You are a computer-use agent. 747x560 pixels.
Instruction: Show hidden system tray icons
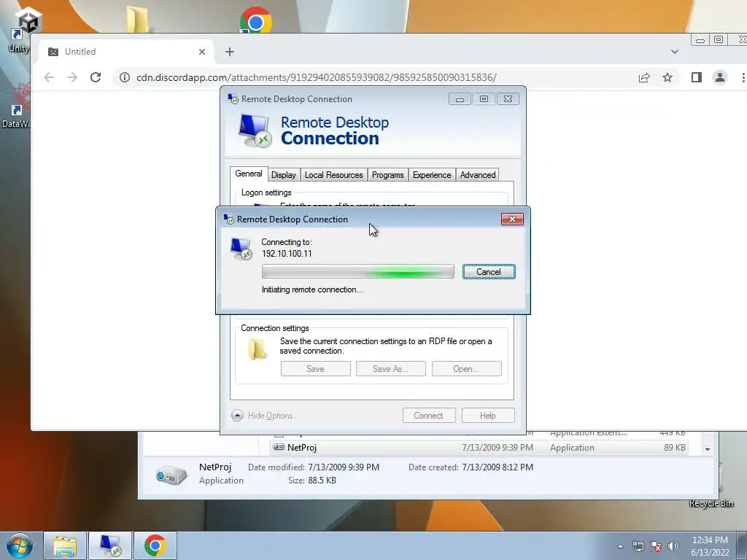coord(620,546)
